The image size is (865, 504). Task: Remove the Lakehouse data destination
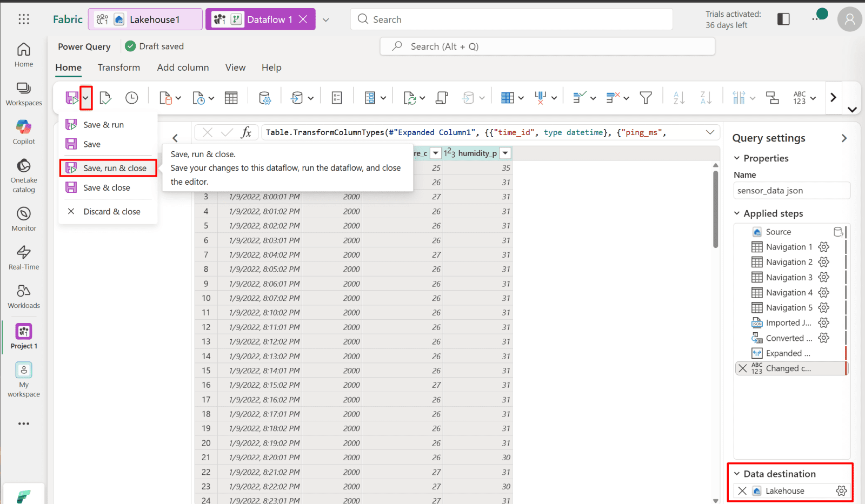click(x=742, y=490)
